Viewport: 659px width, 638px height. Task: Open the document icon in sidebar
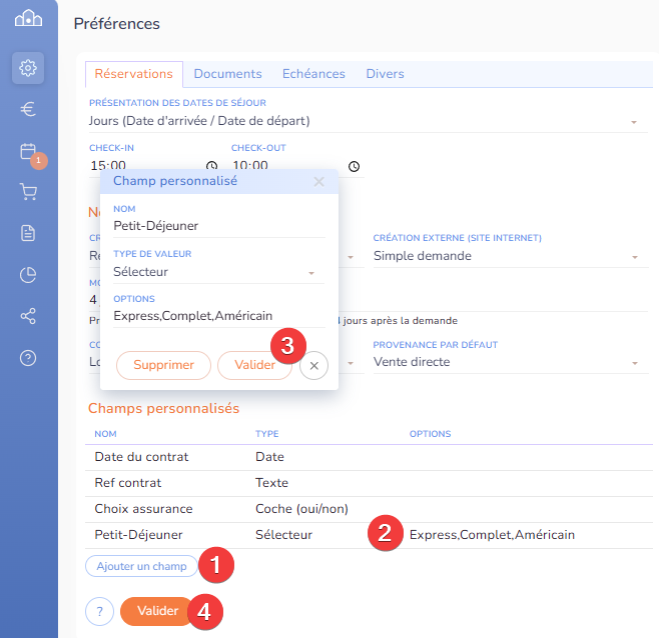pyautogui.click(x=28, y=233)
